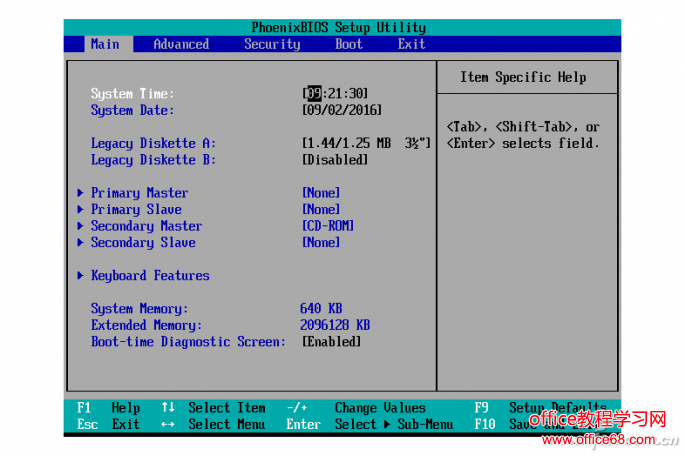Select the Main tab
This screenshot has height=456, width=685.
click(x=105, y=44)
